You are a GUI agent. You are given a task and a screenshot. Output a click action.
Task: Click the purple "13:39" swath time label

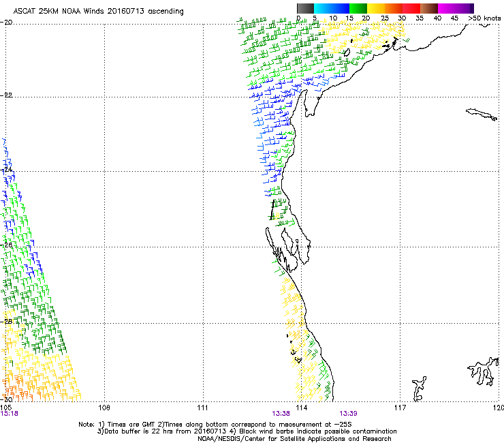click(348, 414)
